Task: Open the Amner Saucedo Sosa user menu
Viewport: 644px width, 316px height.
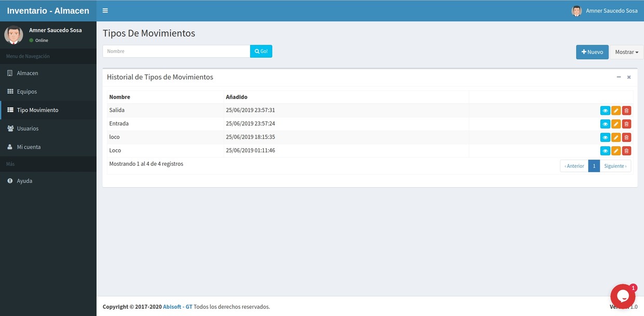Action: [x=605, y=11]
